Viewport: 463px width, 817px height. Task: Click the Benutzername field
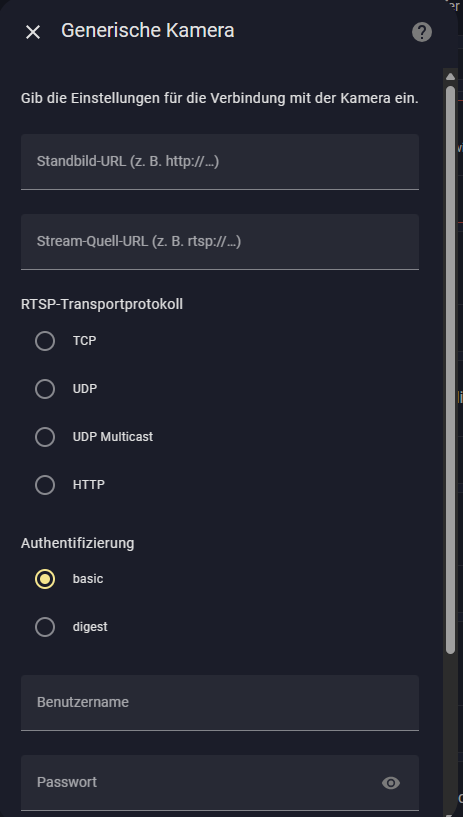click(220, 702)
